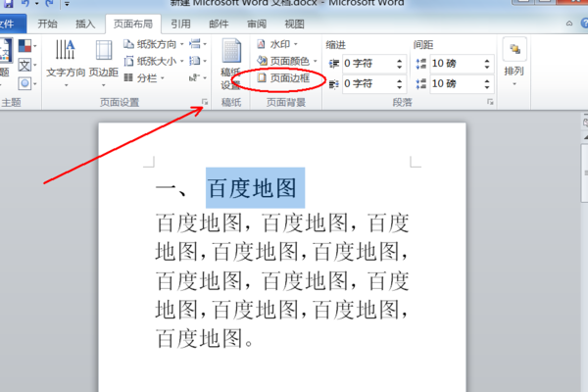Click the theme fonts 文 icon

[x=27, y=65]
